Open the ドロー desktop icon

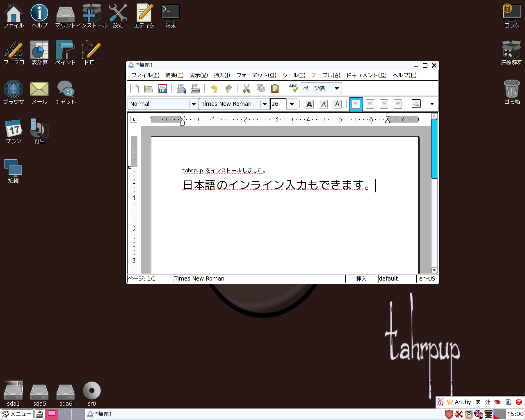91,53
